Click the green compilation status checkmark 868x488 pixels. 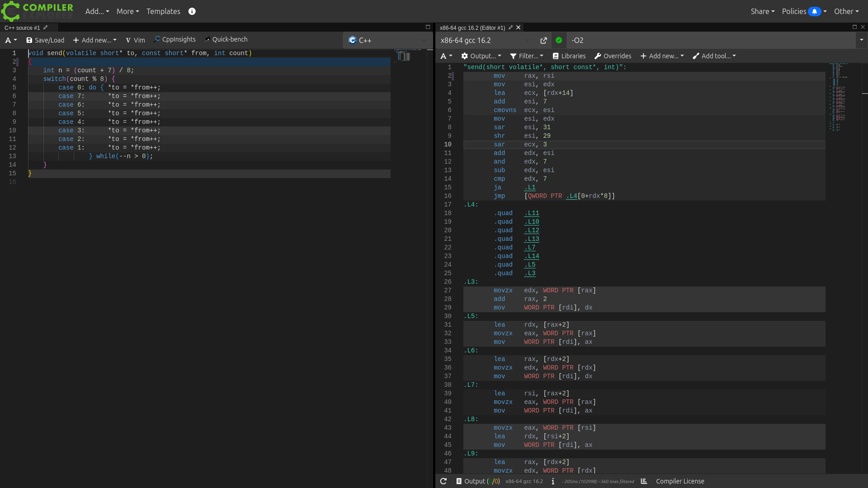tap(559, 40)
